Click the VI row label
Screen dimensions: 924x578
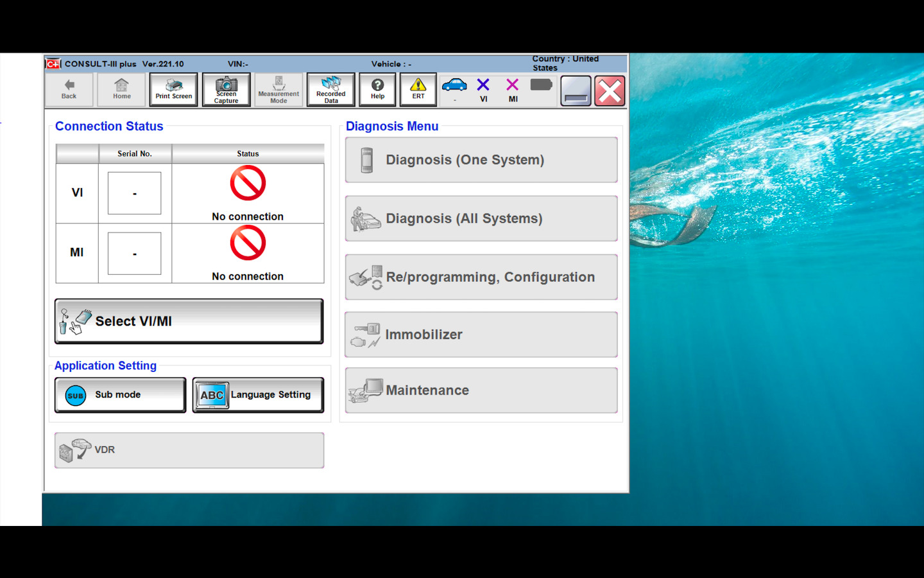77,193
